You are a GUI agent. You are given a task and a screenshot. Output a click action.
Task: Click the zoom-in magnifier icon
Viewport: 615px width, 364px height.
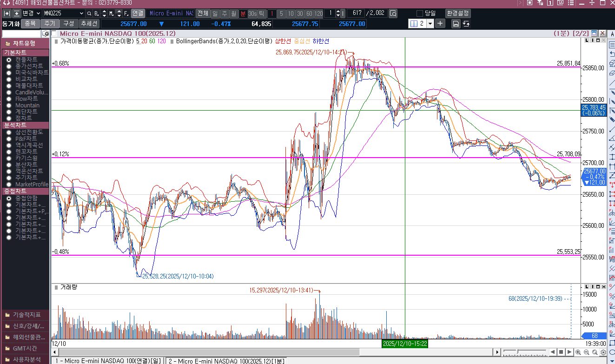578,352
